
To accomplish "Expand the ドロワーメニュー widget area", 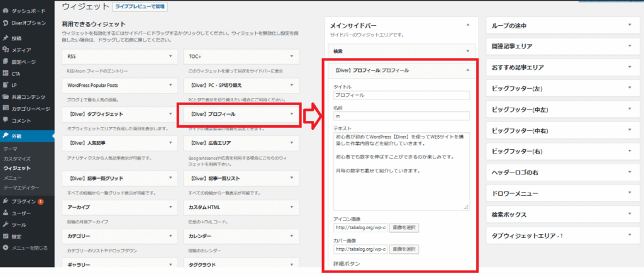I will tap(629, 195).
